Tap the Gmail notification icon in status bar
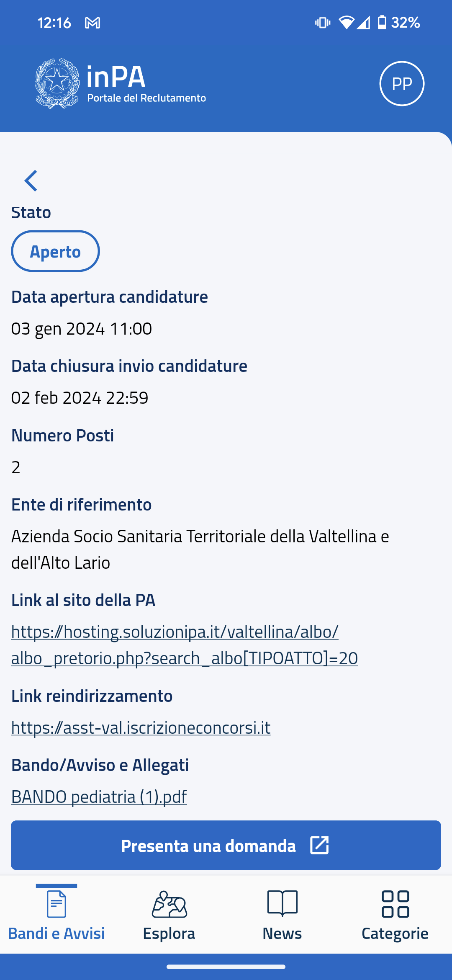Screen dimensions: 452x980 click(x=92, y=23)
